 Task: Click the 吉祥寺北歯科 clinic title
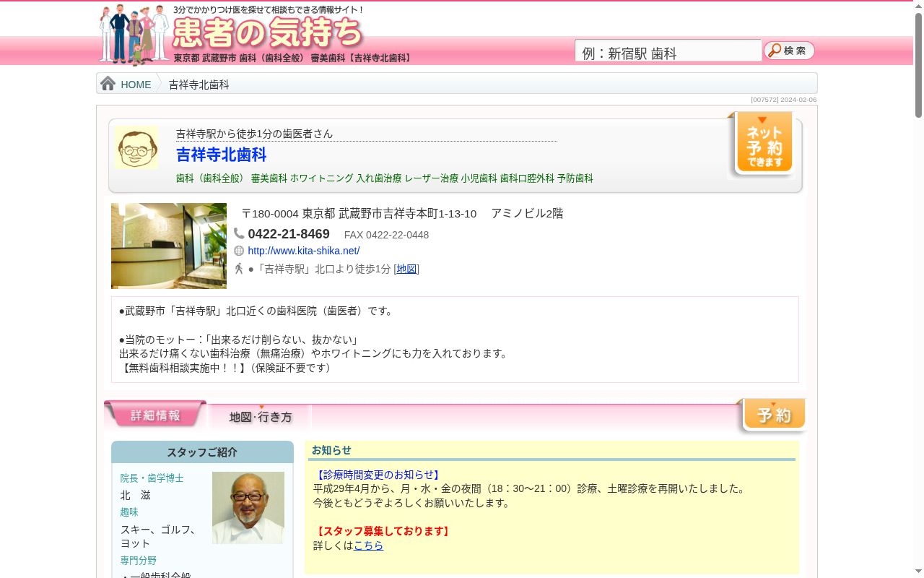(222, 155)
